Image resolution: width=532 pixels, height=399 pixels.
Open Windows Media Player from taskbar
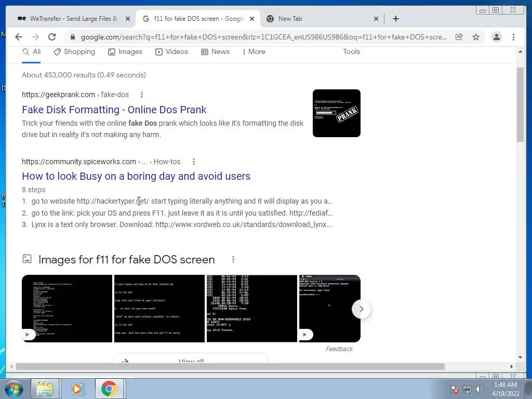click(x=77, y=389)
